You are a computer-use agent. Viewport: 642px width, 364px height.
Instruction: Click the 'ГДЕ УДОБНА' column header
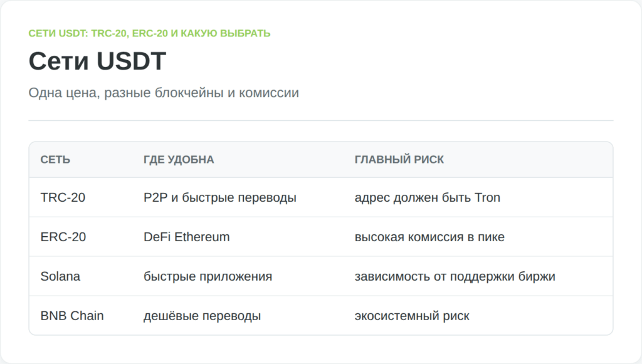(179, 160)
